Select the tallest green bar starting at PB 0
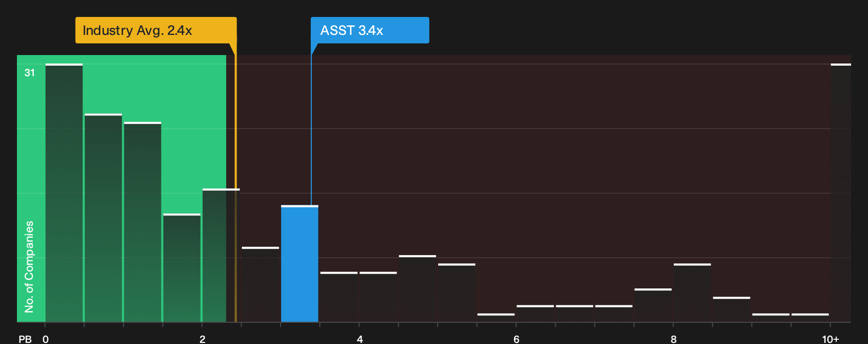The width and height of the screenshot is (868, 344). point(64,193)
